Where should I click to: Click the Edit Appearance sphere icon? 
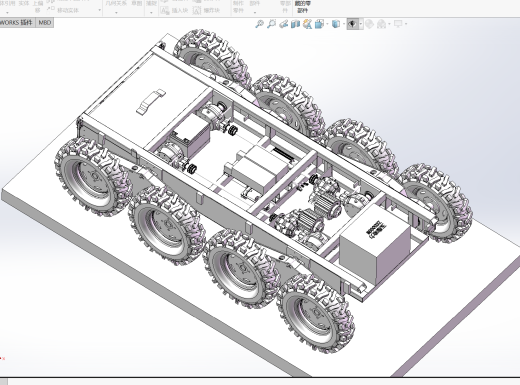[x=369, y=24]
